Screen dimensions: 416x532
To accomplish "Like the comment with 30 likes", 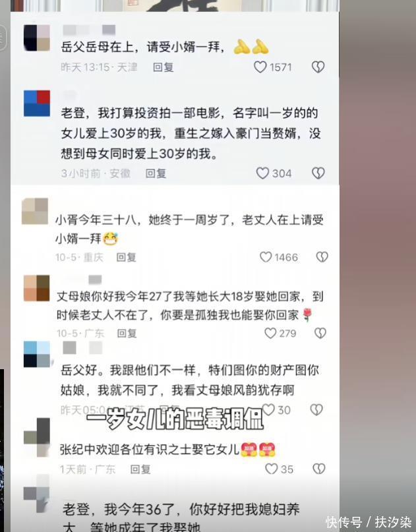I will (268, 409).
